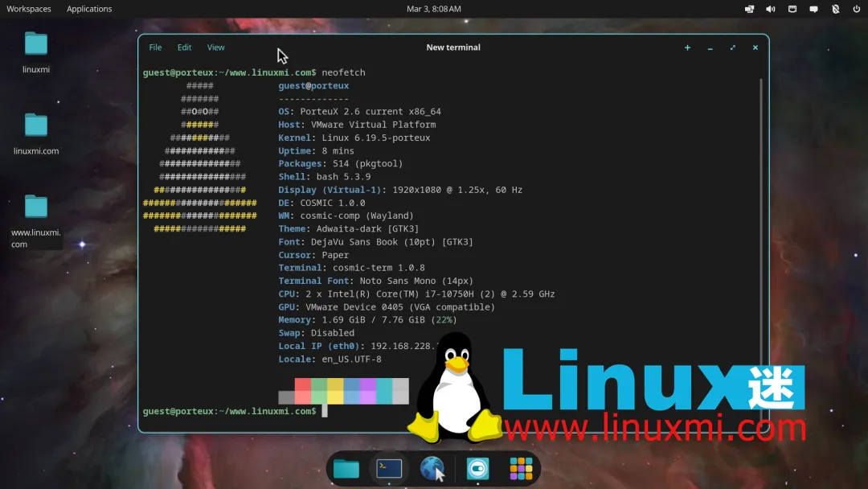Select the www.linuxmi.com desktop folder

(36, 221)
